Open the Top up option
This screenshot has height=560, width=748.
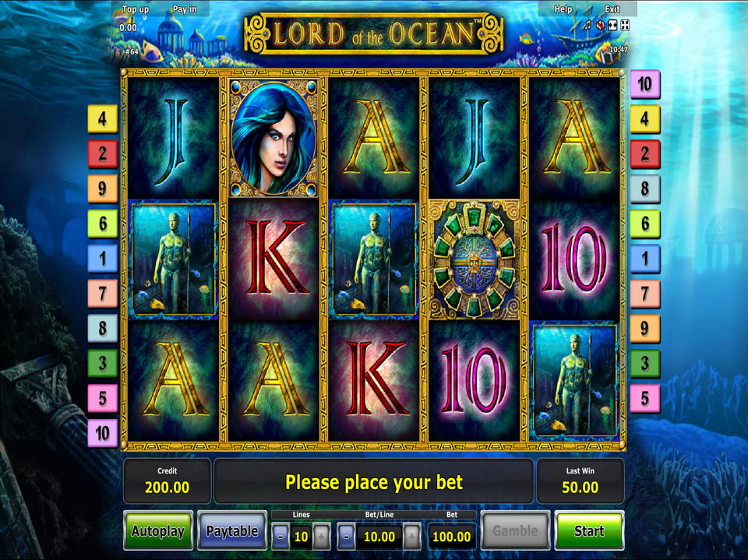point(136,9)
